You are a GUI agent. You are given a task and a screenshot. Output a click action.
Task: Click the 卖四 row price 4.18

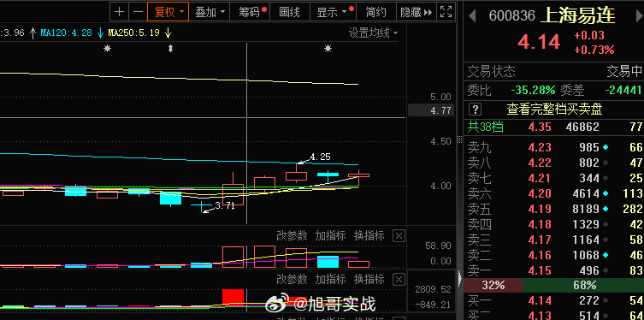pyautogui.click(x=540, y=224)
